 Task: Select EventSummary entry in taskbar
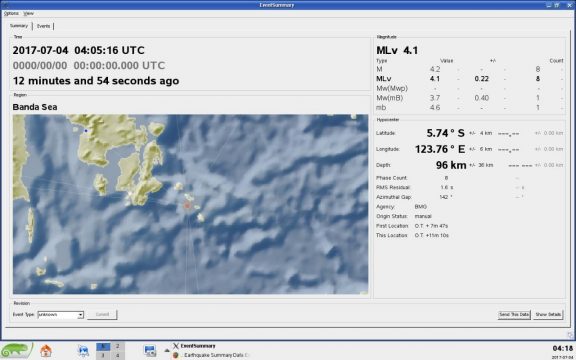tap(198, 346)
